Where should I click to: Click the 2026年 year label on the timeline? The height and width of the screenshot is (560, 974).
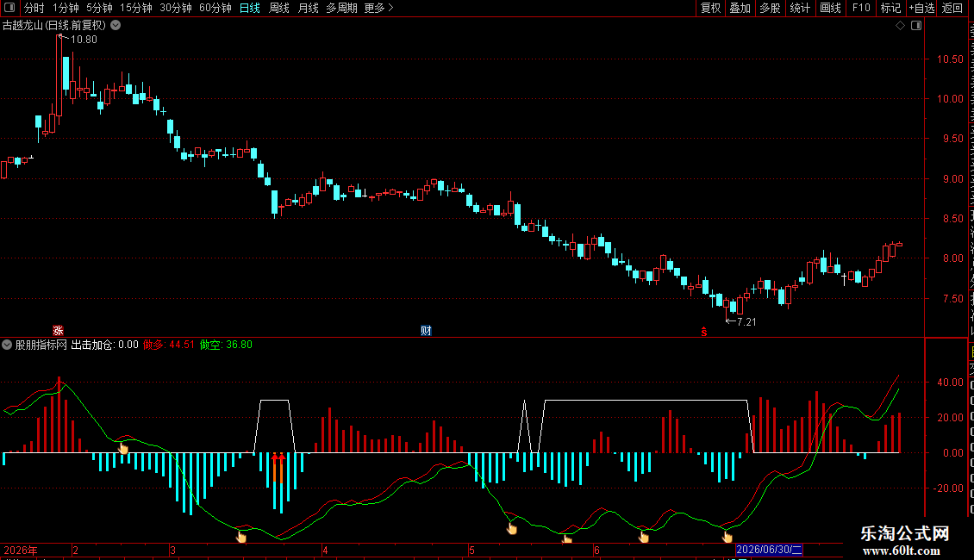(21, 550)
